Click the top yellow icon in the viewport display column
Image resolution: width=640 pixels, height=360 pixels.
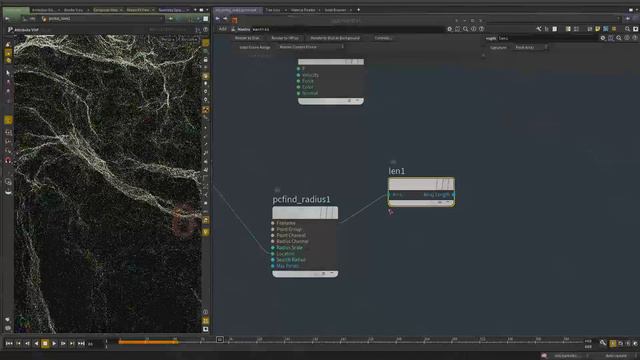205,43
